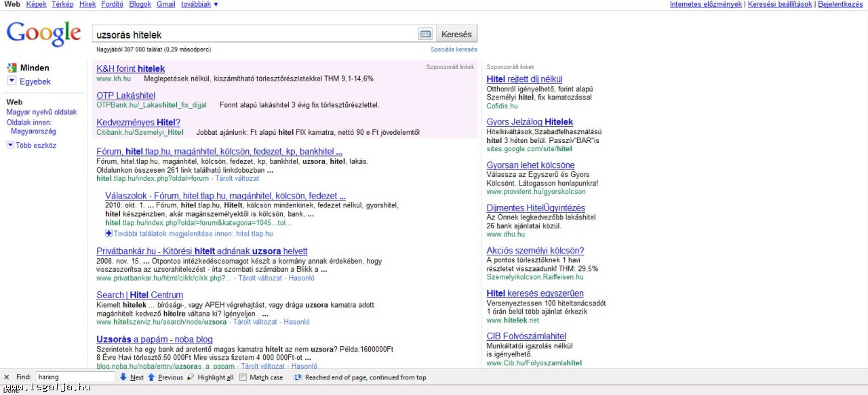The height and width of the screenshot is (395, 868).
Task: Go to Blogok in top navigation
Action: click(140, 4)
